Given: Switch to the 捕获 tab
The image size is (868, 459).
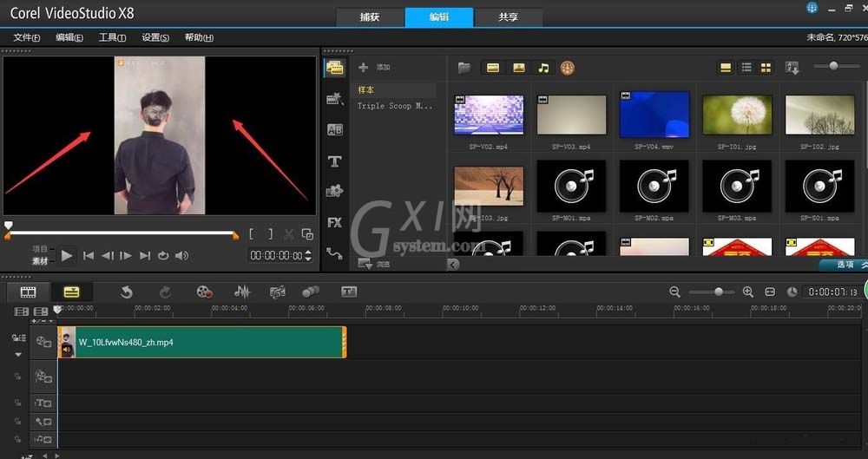Looking at the screenshot, I should click(370, 17).
